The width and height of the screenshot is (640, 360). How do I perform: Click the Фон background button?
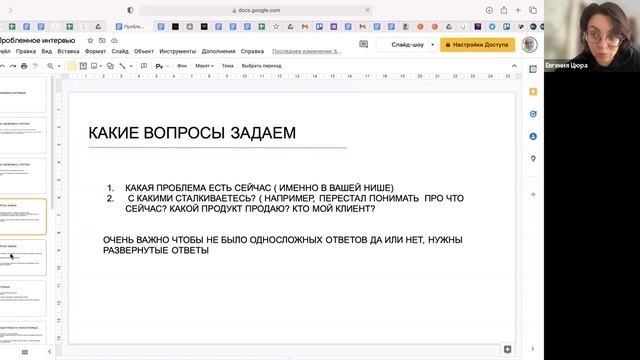[182, 66]
